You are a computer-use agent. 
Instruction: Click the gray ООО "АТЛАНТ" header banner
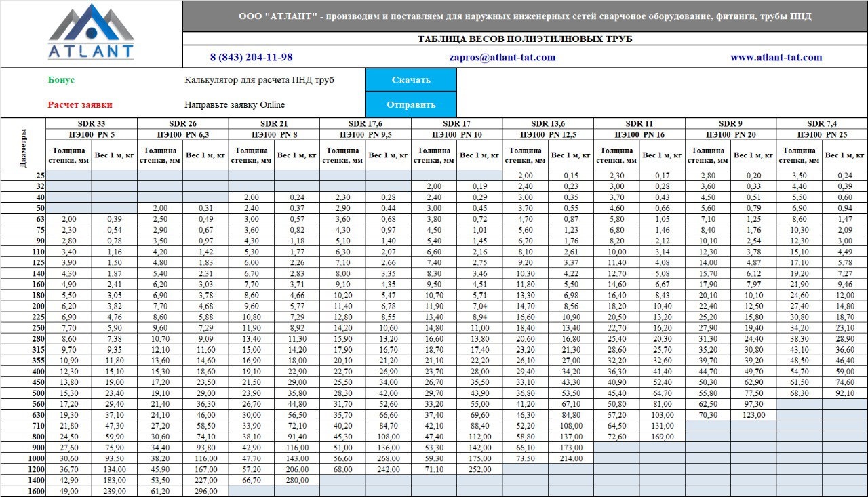point(525,16)
